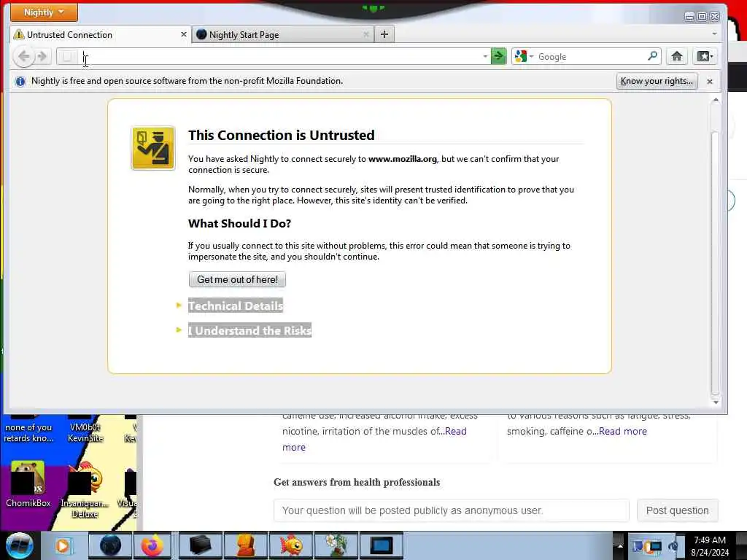
Task: Switch to the Untrusted Connection tab
Action: [101, 35]
